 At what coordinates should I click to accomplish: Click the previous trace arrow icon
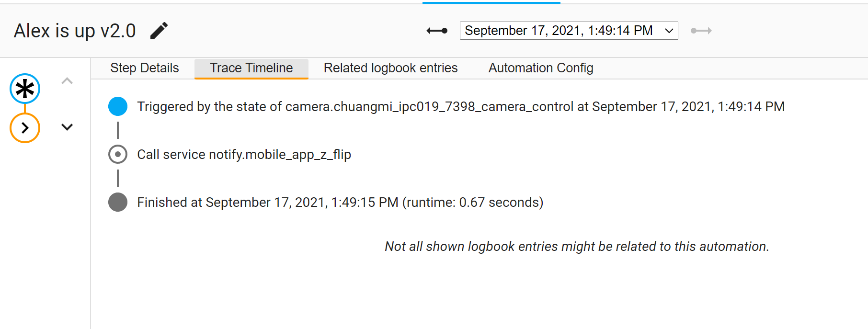[x=436, y=30]
